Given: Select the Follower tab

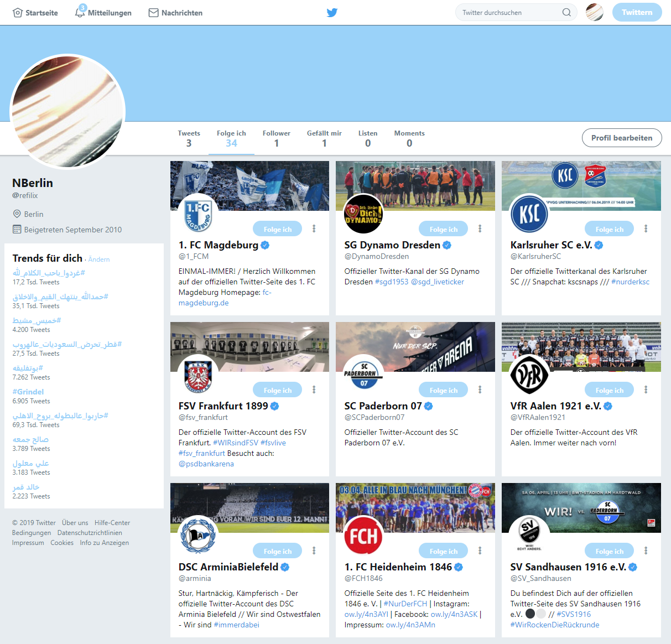Looking at the screenshot, I should [276, 138].
